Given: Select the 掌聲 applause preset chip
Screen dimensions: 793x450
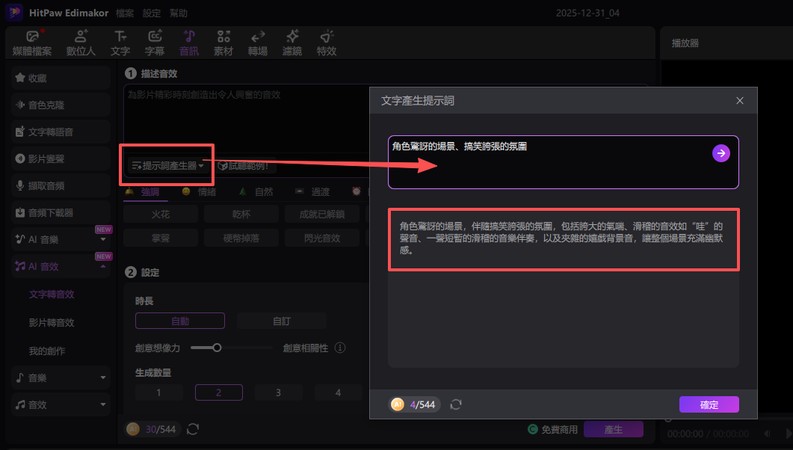Looking at the screenshot, I should click(x=160, y=238).
